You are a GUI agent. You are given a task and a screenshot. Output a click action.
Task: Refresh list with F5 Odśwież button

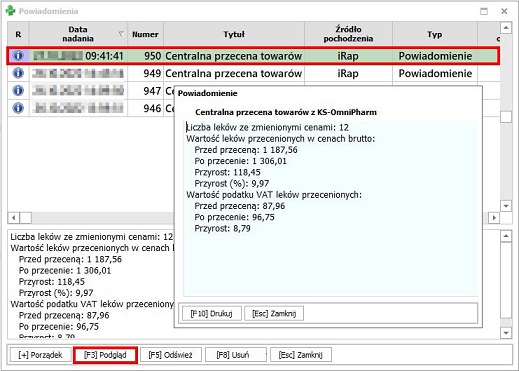click(170, 355)
